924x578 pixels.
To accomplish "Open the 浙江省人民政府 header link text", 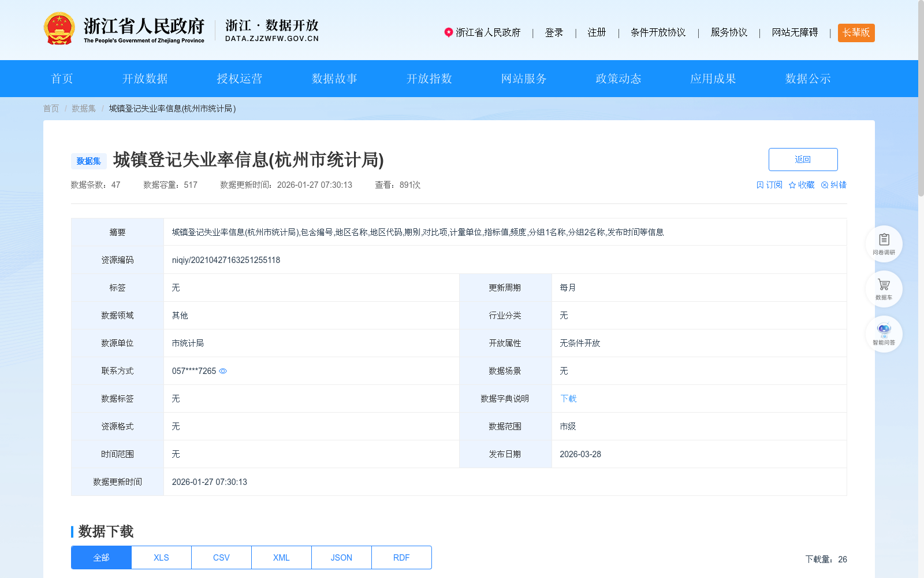I will click(488, 32).
